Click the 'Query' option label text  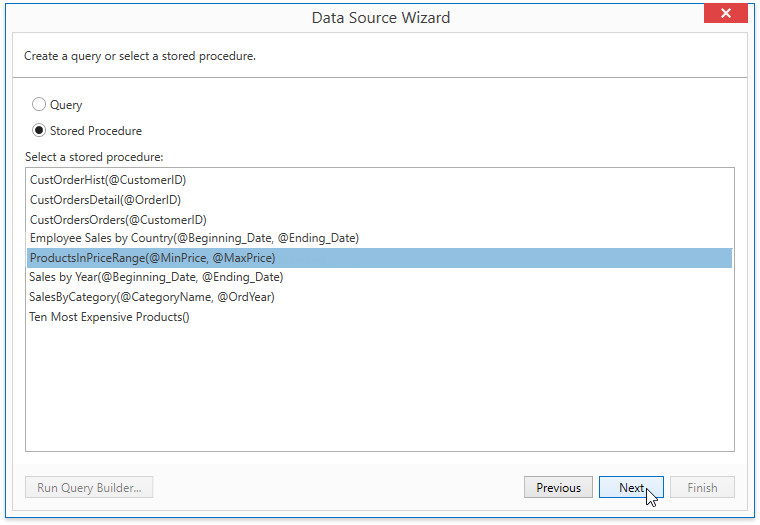coord(66,105)
